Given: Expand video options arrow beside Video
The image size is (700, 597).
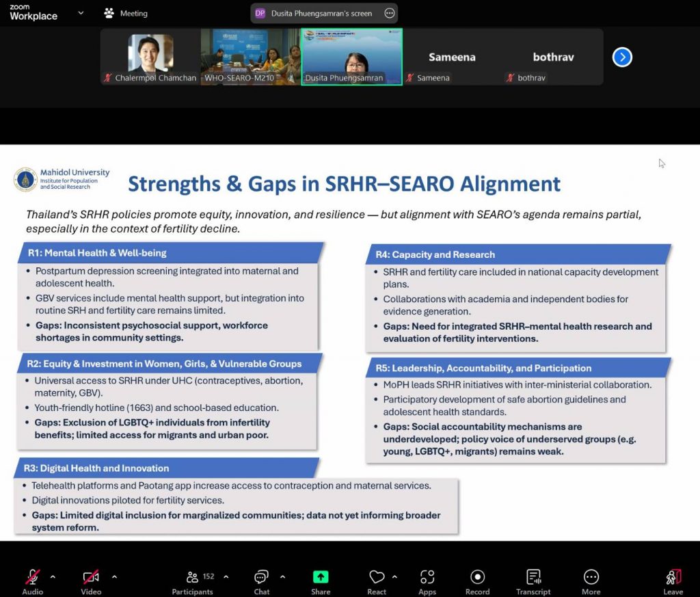Looking at the screenshot, I should point(113,576).
